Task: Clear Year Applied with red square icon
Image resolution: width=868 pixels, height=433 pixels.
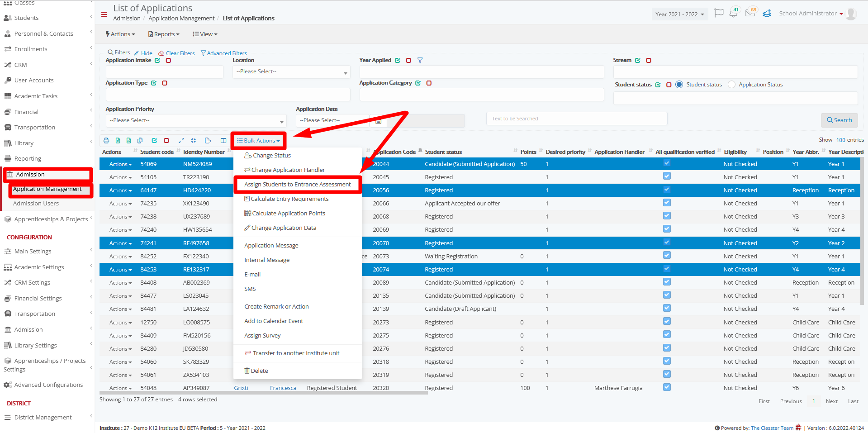Action: 408,60
